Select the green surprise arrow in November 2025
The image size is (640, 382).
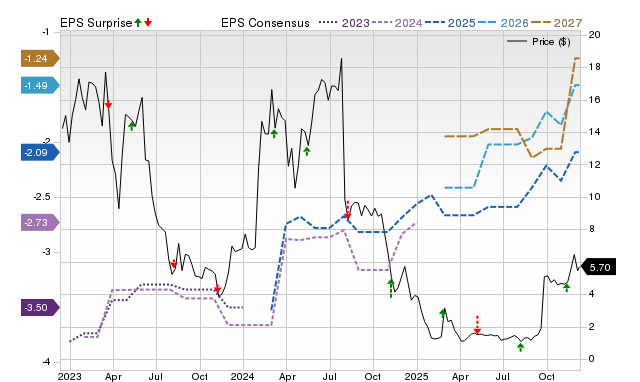pos(567,288)
